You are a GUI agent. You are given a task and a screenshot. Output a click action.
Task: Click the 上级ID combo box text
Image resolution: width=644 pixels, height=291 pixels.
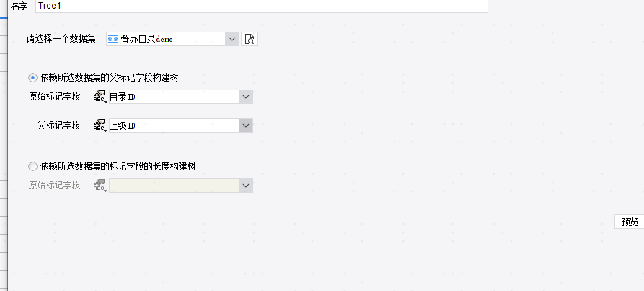pyautogui.click(x=174, y=126)
